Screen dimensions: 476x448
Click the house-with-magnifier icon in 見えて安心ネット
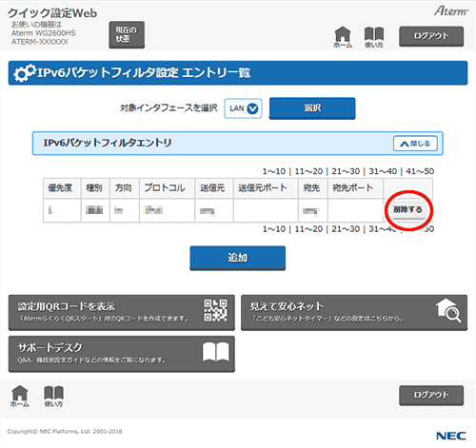coord(448,310)
